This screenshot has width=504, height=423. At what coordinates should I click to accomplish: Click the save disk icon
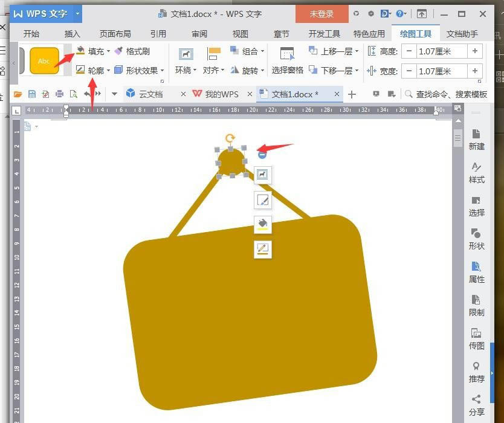[32, 94]
